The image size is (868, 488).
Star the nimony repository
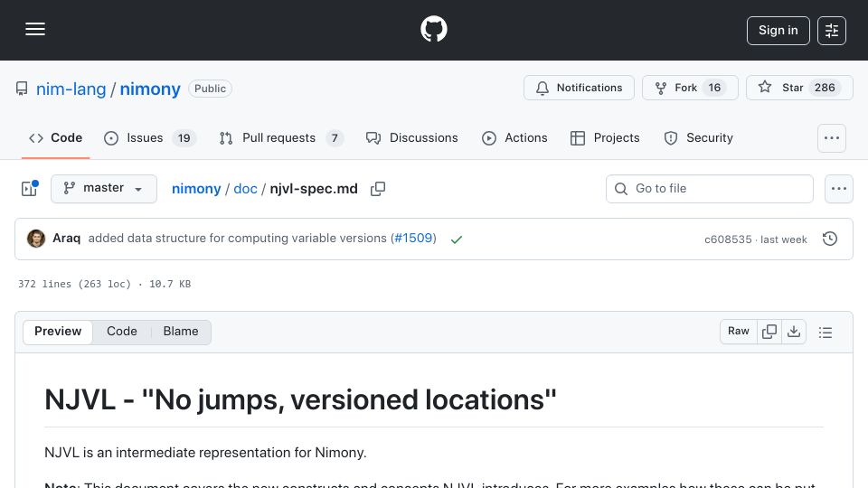click(799, 88)
